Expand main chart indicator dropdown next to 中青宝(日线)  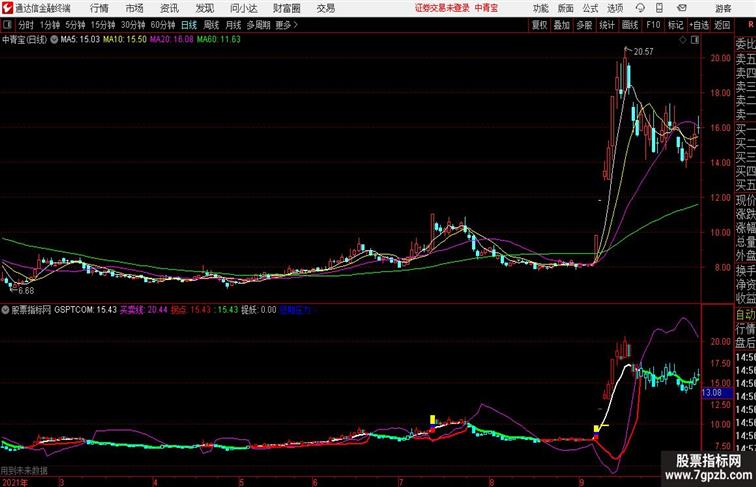click(54, 40)
